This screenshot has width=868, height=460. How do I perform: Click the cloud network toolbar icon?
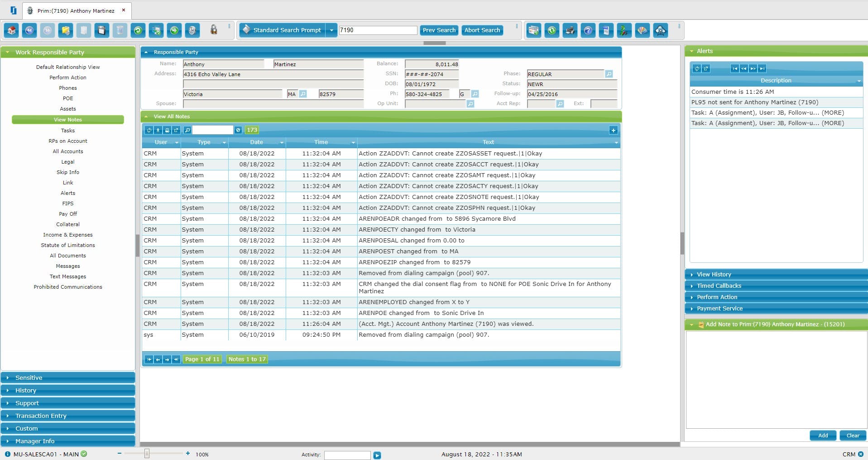(661, 30)
